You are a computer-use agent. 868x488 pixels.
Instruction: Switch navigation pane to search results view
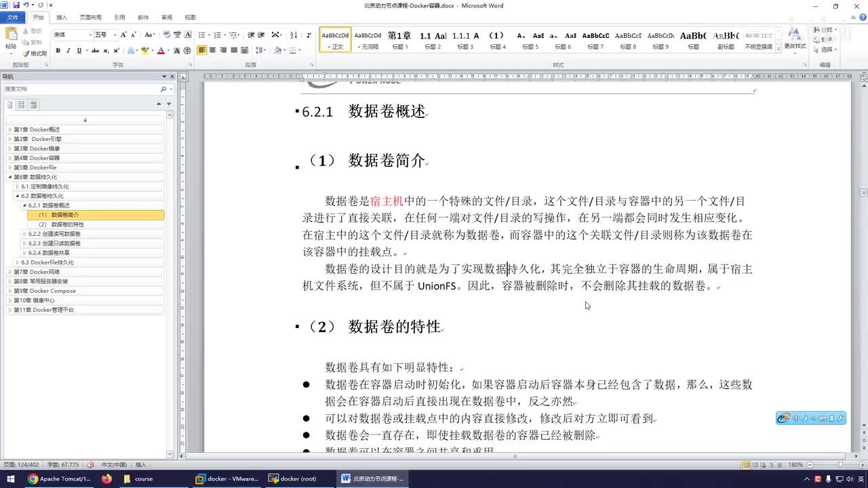(33, 104)
